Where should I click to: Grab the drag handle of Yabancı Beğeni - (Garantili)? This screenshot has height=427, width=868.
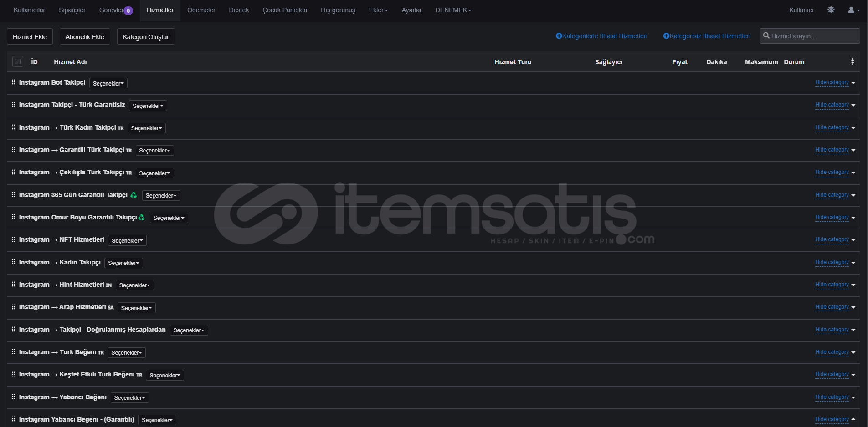pos(14,419)
